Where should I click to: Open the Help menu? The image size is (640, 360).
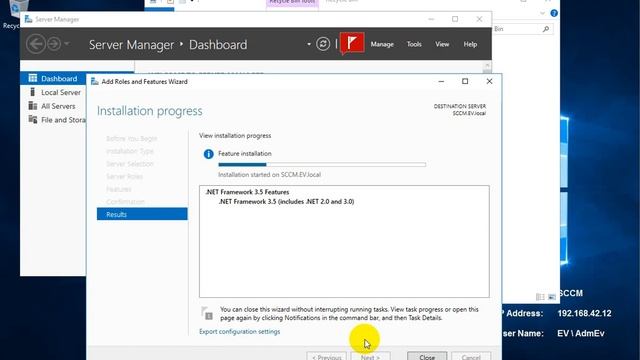point(470,44)
